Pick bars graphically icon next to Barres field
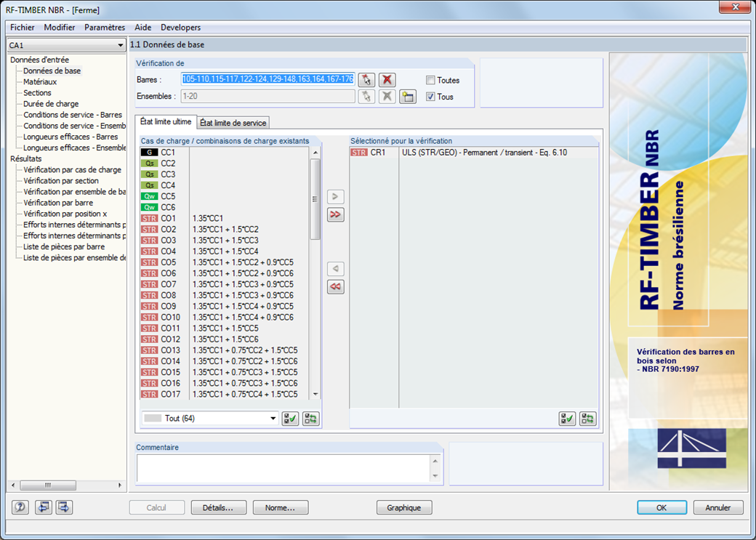The width and height of the screenshot is (756, 540). pyautogui.click(x=366, y=79)
